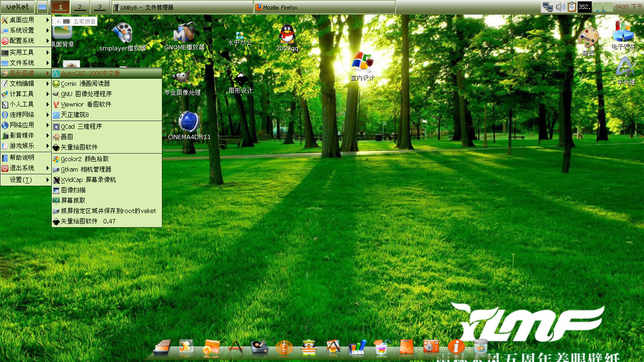Switch to virtual desktop 2
This screenshot has height=362, width=644.
[80, 7]
